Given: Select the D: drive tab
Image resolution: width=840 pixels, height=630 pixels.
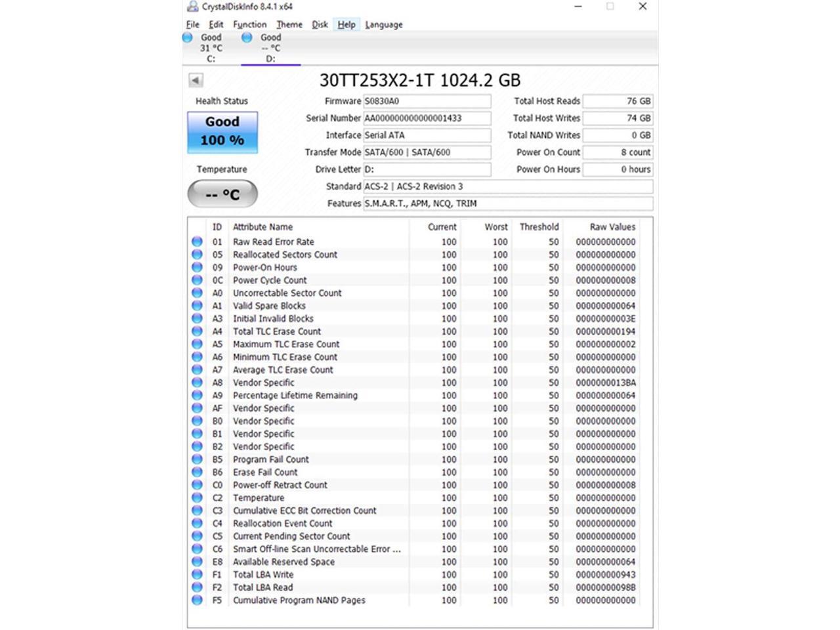Looking at the screenshot, I should point(270,48).
